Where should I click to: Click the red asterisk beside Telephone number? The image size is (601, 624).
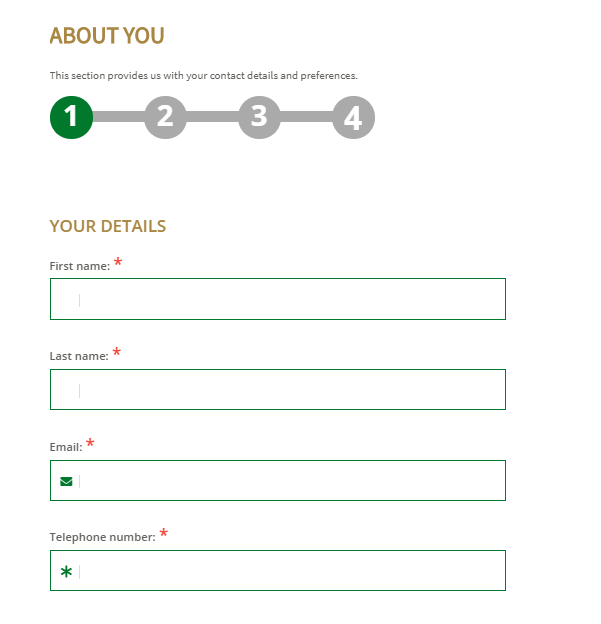click(x=163, y=534)
